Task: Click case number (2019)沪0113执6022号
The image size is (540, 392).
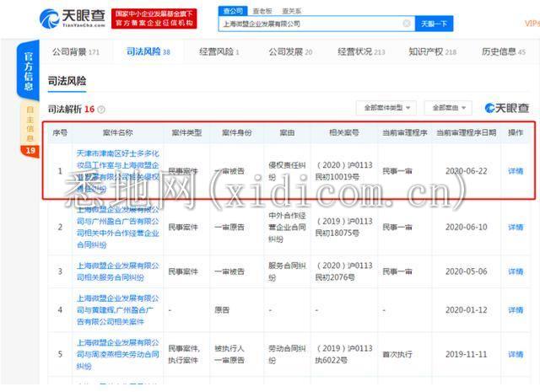Action: (344, 354)
